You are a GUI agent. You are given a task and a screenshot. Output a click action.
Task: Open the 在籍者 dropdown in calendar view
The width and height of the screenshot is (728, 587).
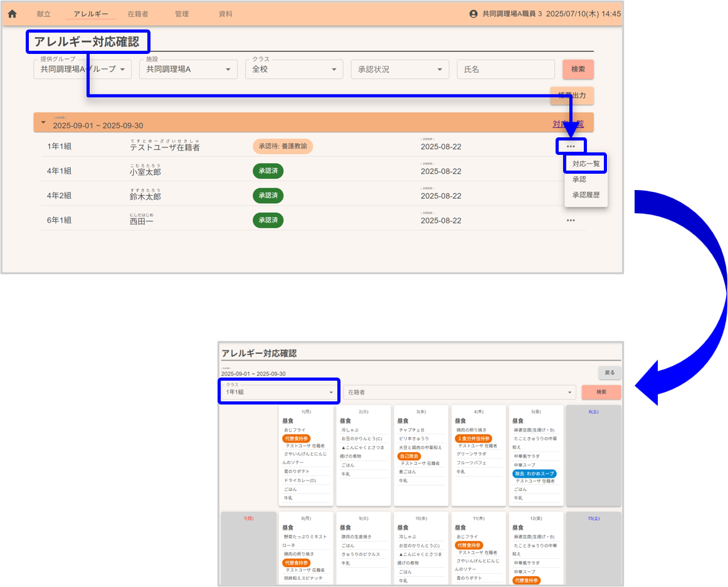459,392
